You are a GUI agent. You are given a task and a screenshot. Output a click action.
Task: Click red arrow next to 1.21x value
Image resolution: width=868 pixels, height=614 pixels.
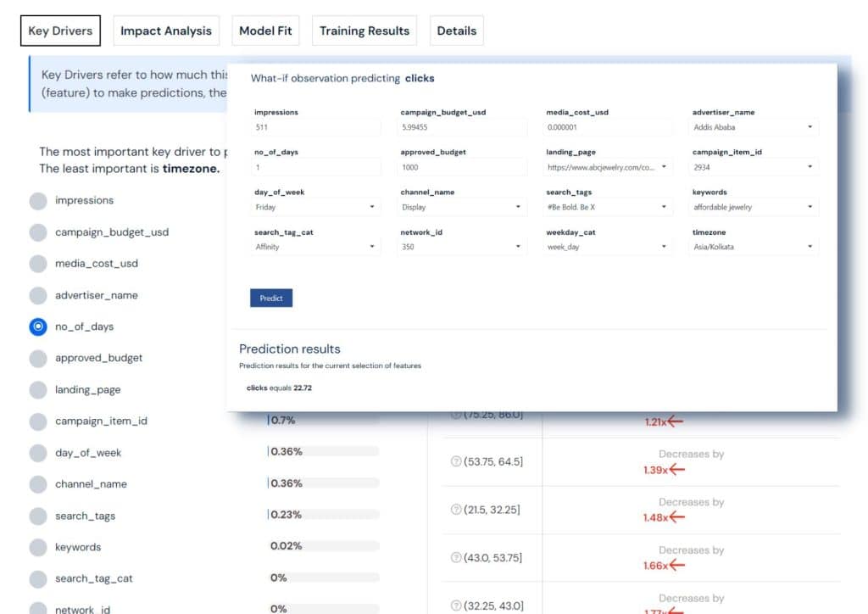click(x=675, y=421)
